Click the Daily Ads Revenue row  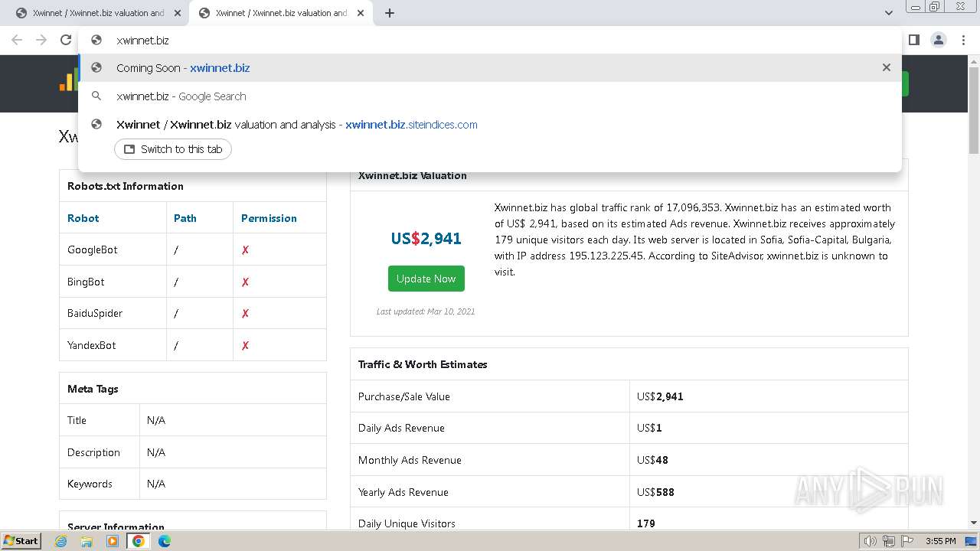tap(629, 428)
